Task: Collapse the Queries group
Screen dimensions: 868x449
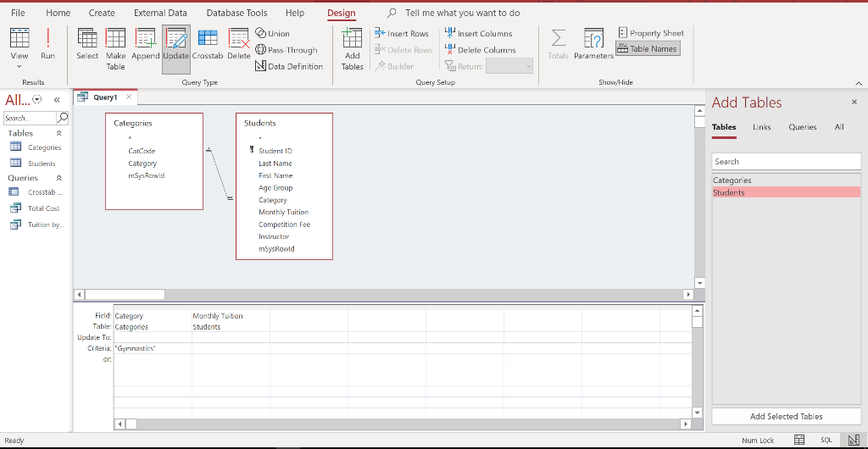Action: pos(59,178)
